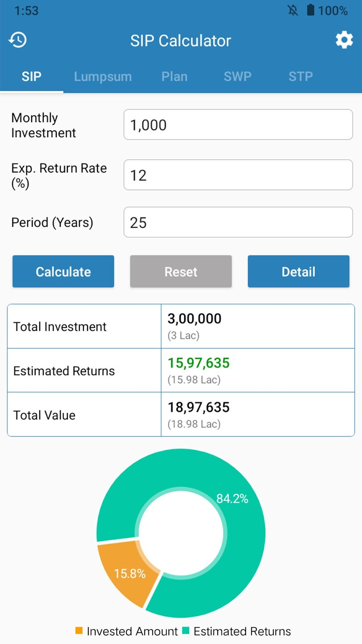Tap the battery status icon

pyautogui.click(x=311, y=10)
